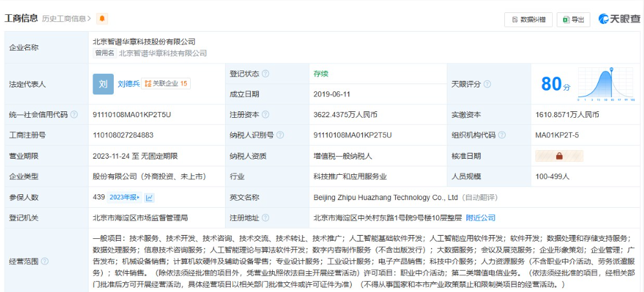Click the 天眼查 logo
Image resolution: width=644 pixels, height=292 pixels.
pos(619,19)
